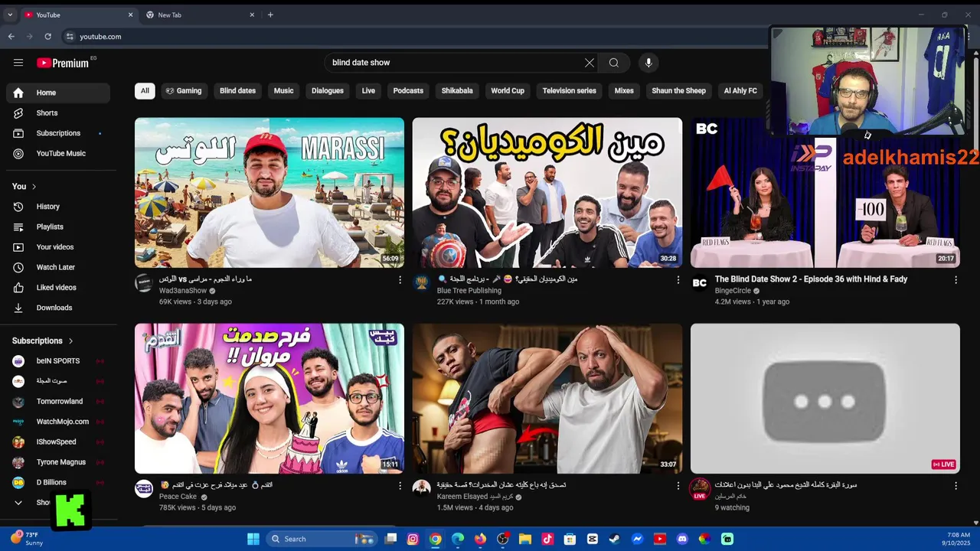The width and height of the screenshot is (980, 551).
Task: Open the IShowSpeed channel subscription
Action: point(58,442)
